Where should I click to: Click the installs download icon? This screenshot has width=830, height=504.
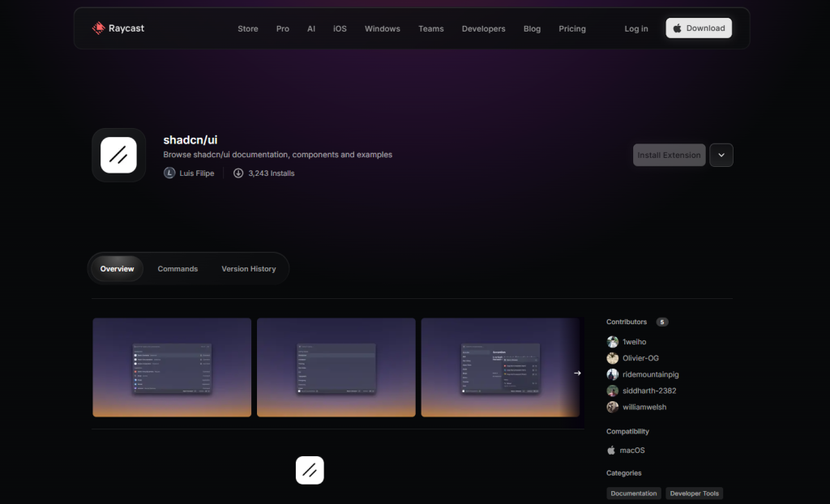[x=238, y=173]
